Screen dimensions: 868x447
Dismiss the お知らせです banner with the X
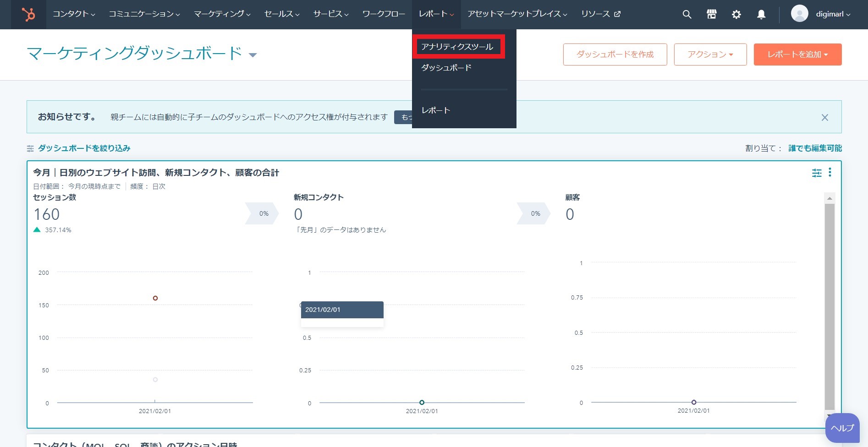[824, 118]
